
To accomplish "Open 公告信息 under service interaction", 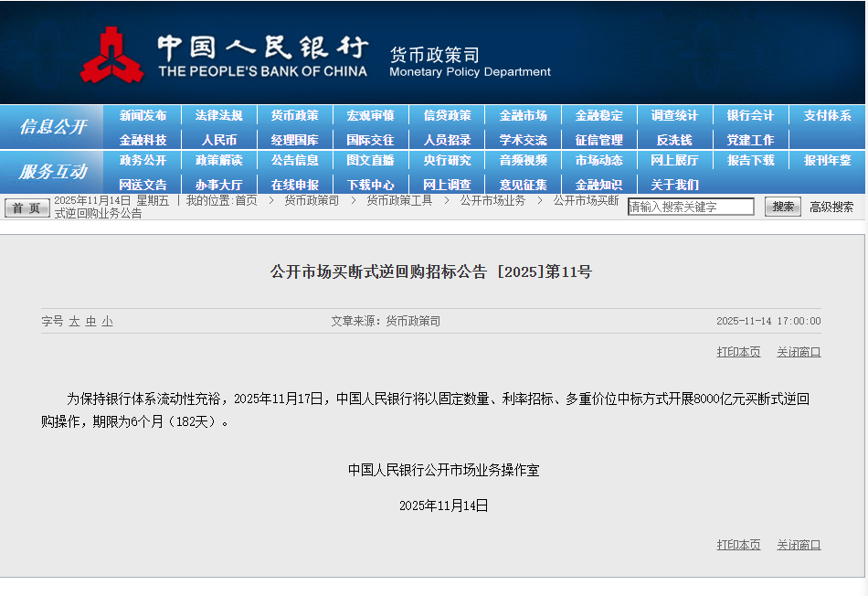I will click(x=294, y=161).
